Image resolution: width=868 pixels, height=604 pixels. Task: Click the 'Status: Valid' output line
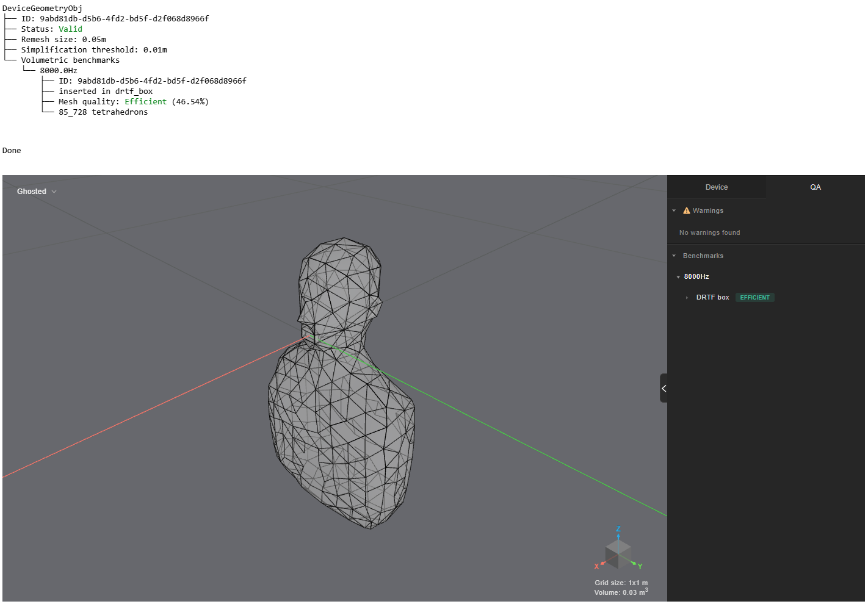click(52, 29)
